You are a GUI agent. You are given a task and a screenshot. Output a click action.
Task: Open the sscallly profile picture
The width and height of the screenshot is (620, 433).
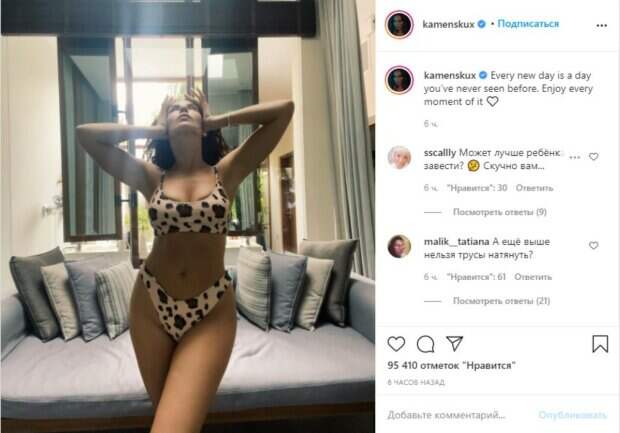pos(399,157)
